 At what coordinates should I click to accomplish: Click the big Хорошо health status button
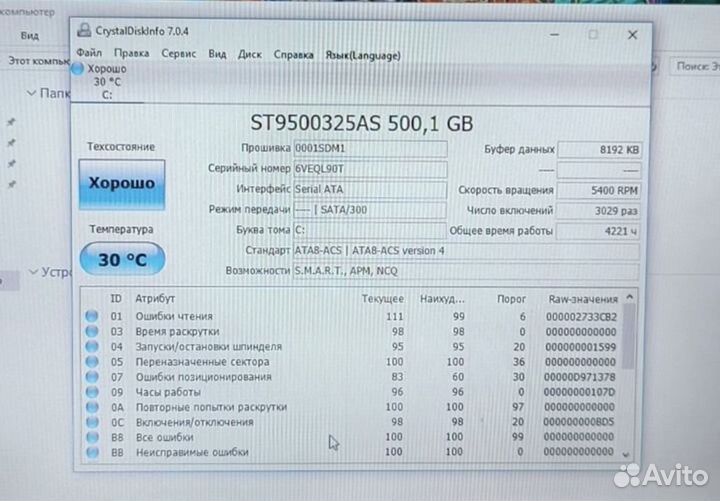tap(122, 184)
